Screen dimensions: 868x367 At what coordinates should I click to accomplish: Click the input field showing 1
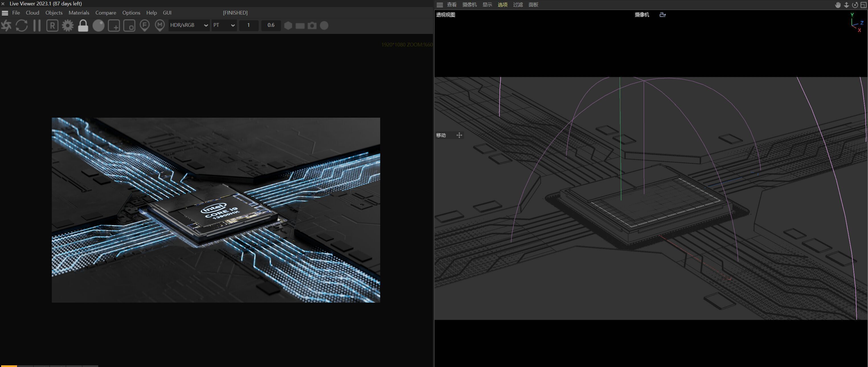[249, 25]
